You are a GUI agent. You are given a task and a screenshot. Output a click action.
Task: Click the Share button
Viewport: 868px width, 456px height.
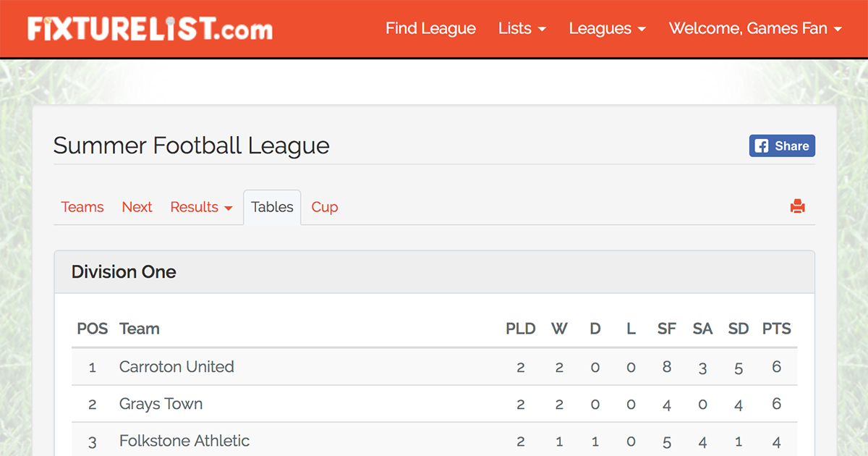click(782, 145)
